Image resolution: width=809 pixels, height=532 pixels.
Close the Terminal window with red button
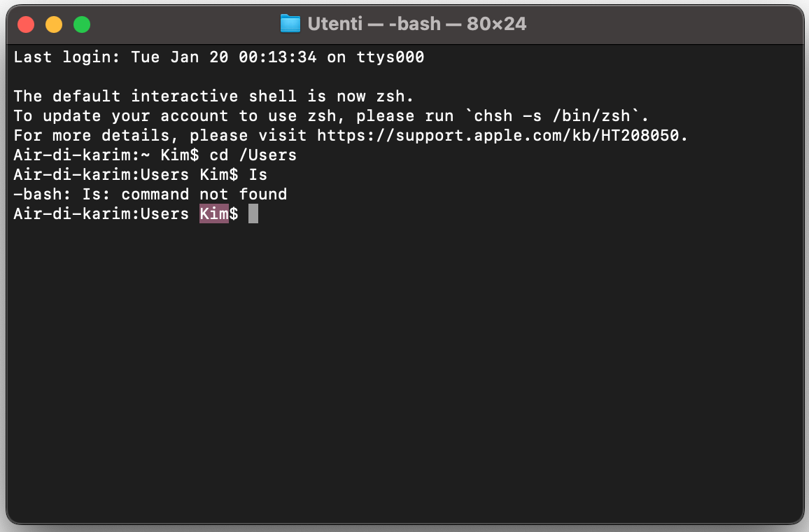pyautogui.click(x=26, y=24)
